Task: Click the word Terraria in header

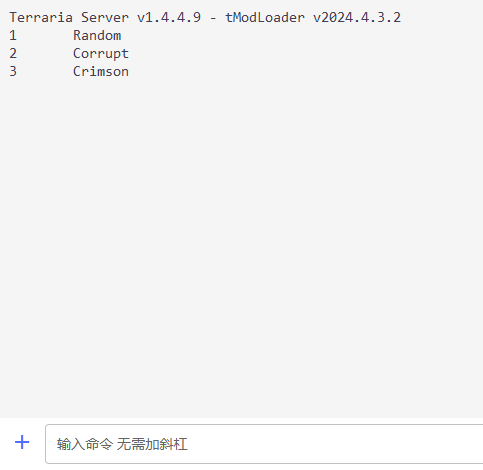Action: pyautogui.click(x=41, y=17)
